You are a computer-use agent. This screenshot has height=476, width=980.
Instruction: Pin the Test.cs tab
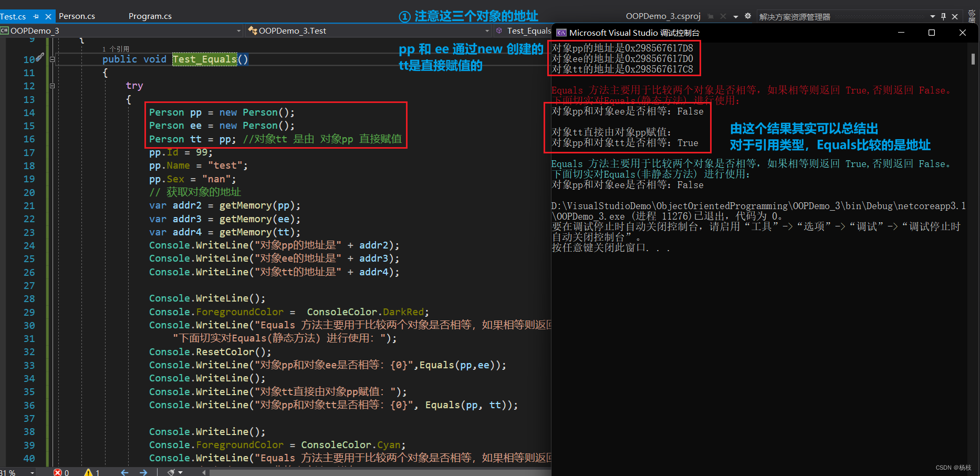(x=36, y=16)
